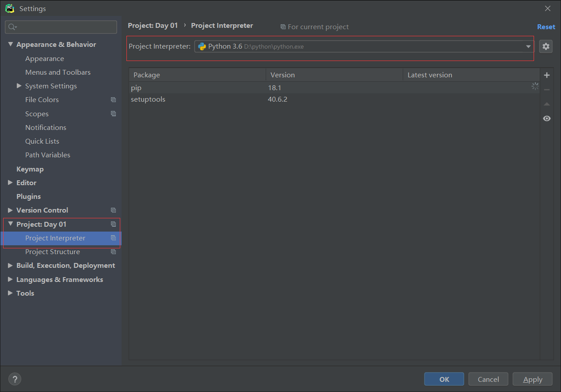The image size is (561, 392).
Task: Click the Python logo in interpreter field
Action: (202, 46)
